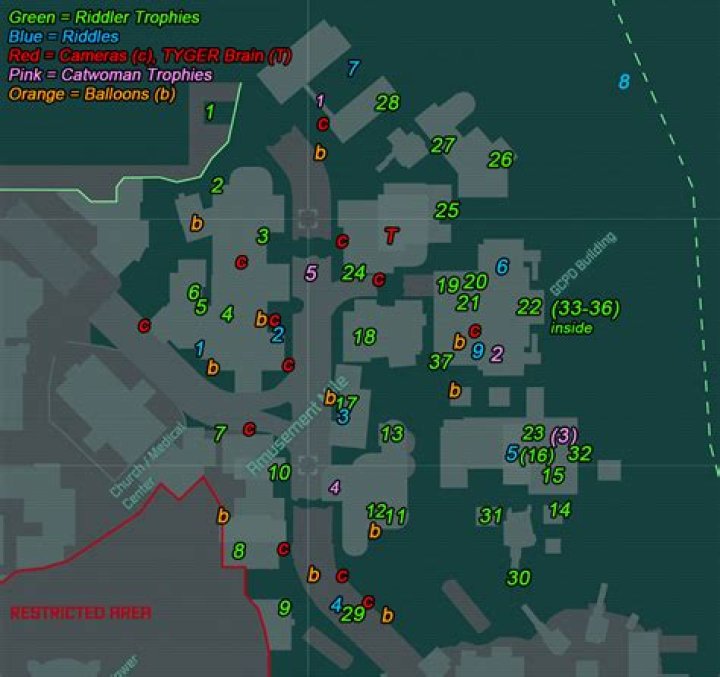Screen dimensions: 720x677
Task: Click legend entry Orange = Balloons (b)
Action: [x=92, y=94]
